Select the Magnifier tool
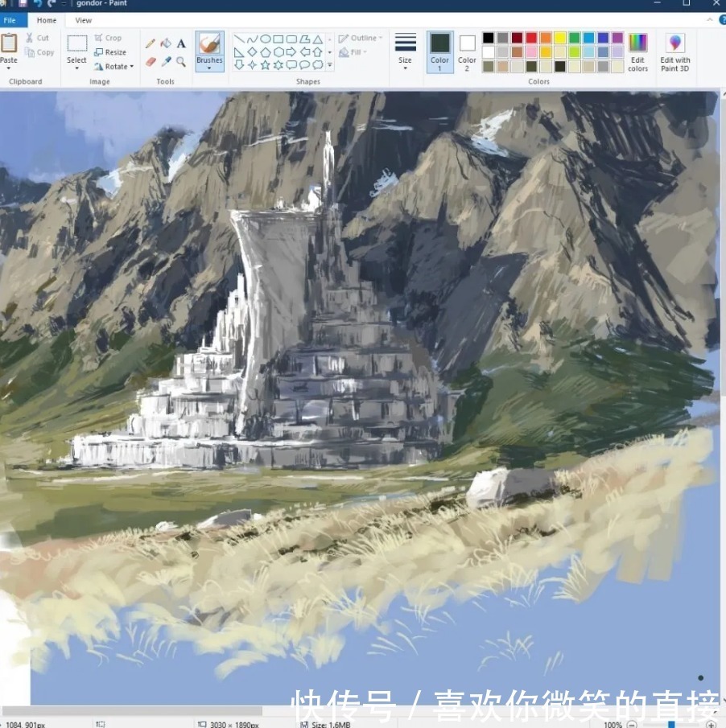 click(x=180, y=60)
